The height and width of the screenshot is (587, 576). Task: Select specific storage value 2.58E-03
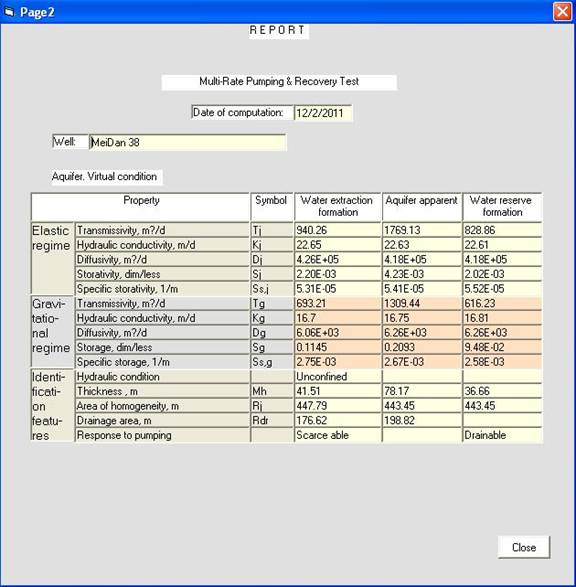[502, 362]
